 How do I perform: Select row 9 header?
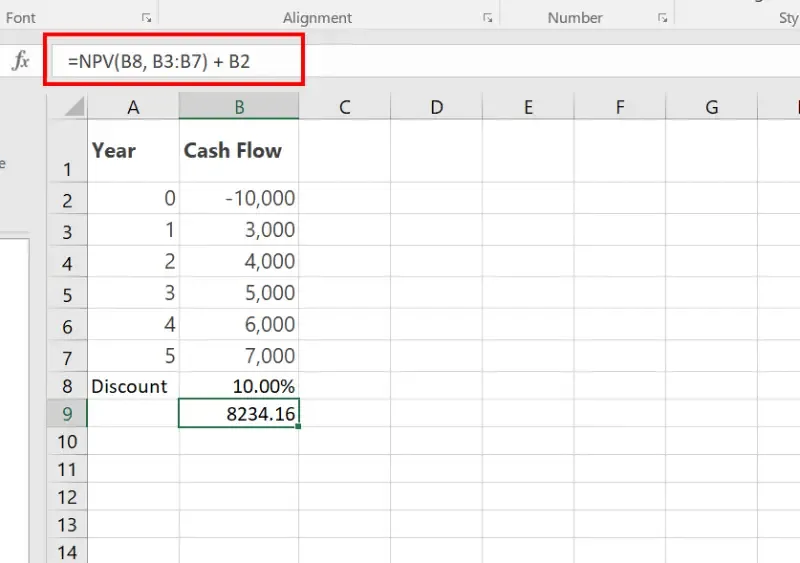67,413
